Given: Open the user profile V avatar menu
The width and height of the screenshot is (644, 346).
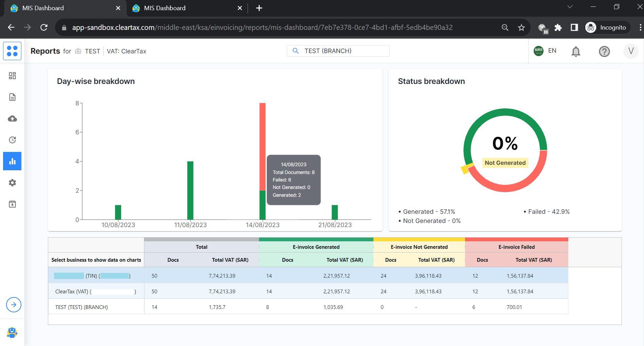Looking at the screenshot, I should [631, 51].
